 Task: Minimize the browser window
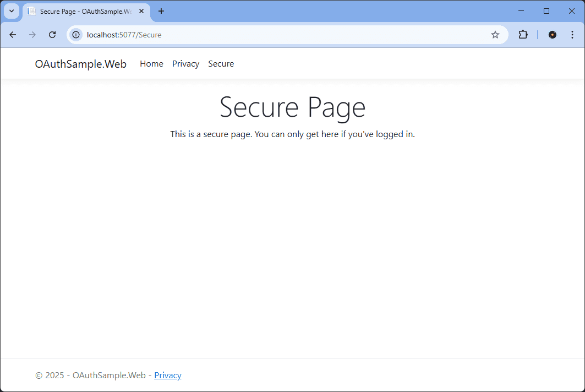(x=521, y=11)
